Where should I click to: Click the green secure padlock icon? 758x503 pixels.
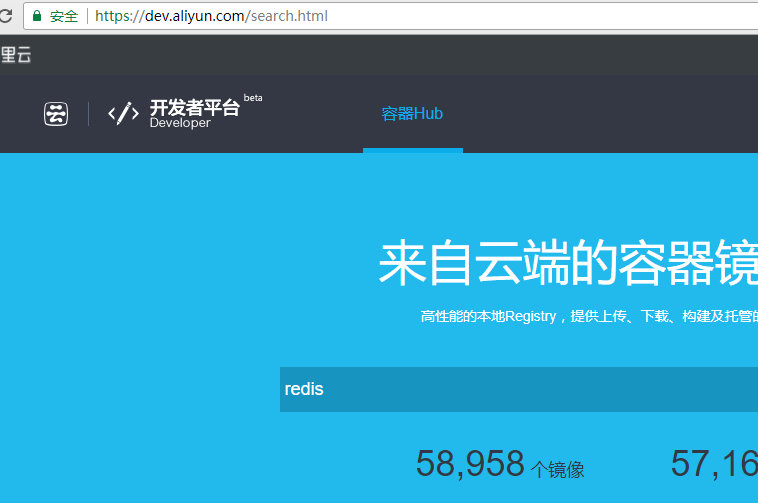pyautogui.click(x=37, y=16)
